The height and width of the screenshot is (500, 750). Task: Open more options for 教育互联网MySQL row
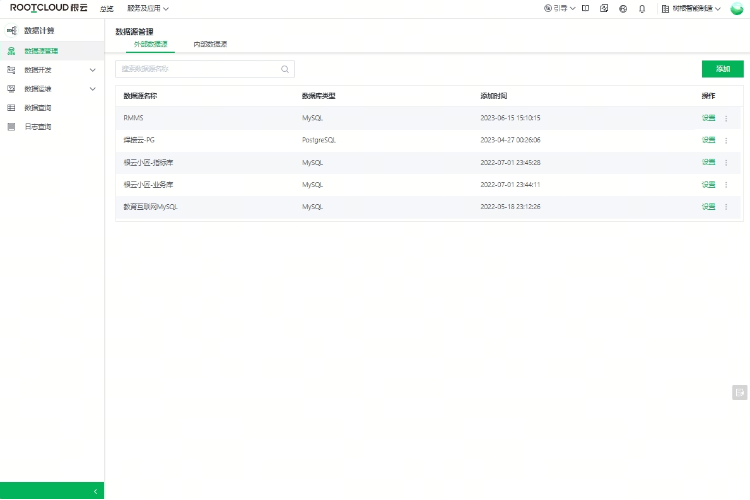(726, 207)
